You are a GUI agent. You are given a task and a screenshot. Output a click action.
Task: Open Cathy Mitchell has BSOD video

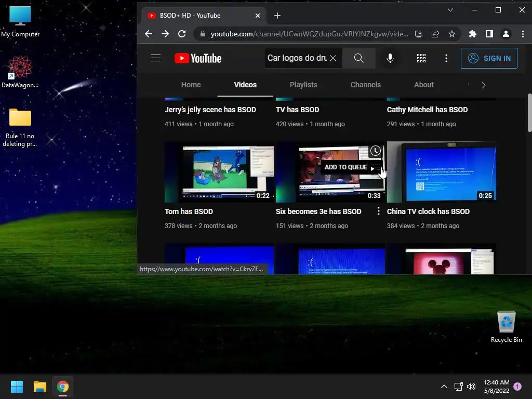click(x=427, y=110)
